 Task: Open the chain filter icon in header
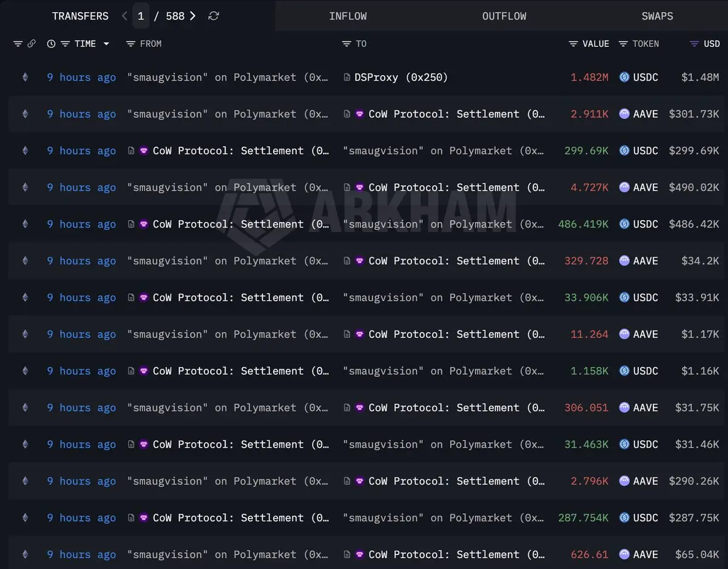[x=18, y=44]
